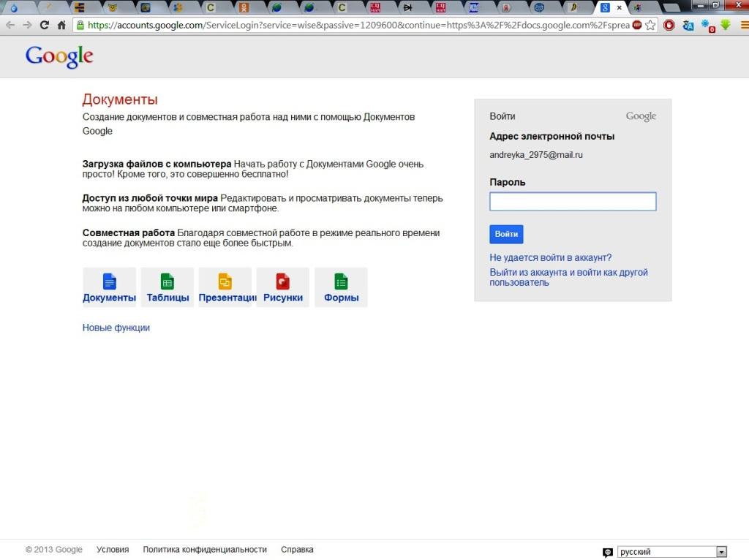Focus the Пароль password field
The width and height of the screenshot is (749, 560).
tap(572, 202)
